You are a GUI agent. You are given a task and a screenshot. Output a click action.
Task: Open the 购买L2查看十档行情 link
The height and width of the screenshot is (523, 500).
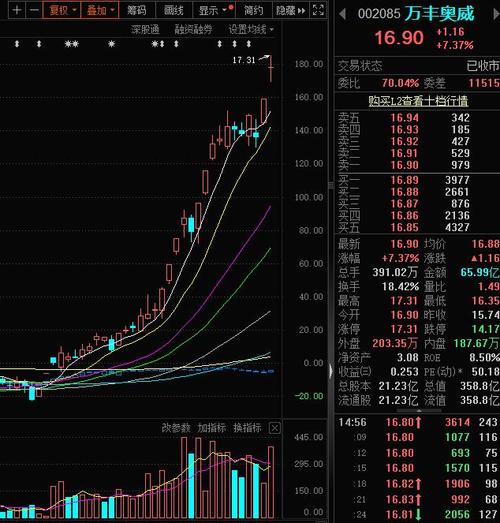(x=418, y=101)
